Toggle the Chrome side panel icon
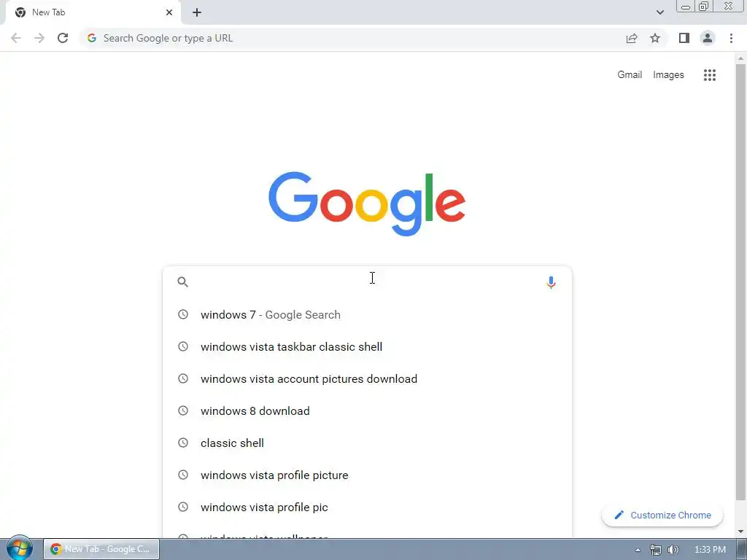Image resolution: width=747 pixels, height=560 pixels. coord(684,38)
